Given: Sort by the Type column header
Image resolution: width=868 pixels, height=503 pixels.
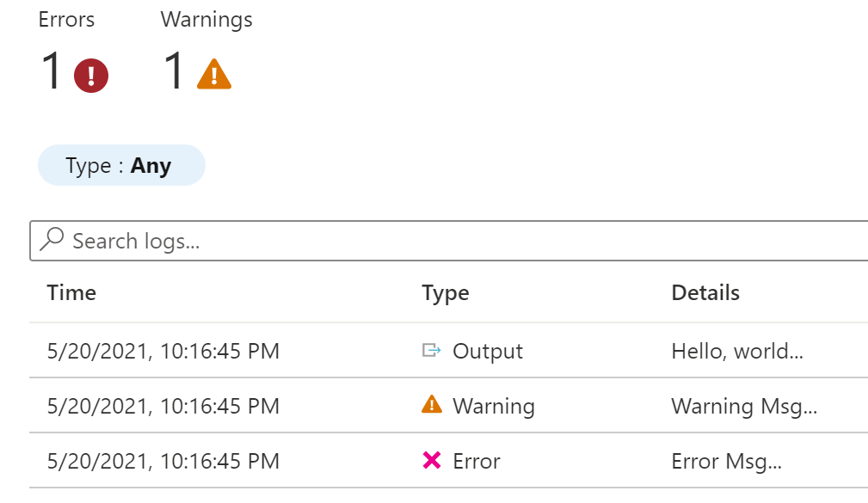Looking at the screenshot, I should [x=445, y=293].
